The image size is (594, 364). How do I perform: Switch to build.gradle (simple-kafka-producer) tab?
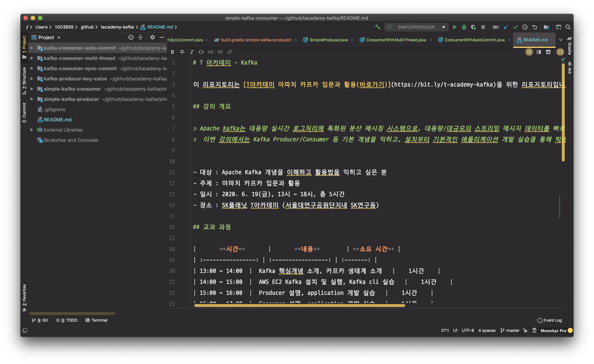point(255,40)
